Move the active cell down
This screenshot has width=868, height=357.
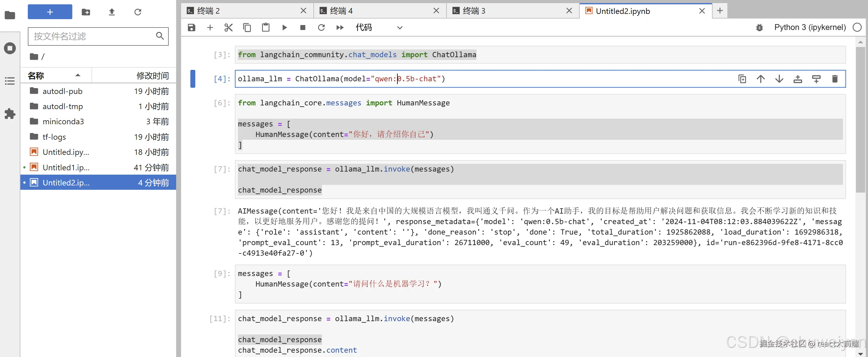coord(779,79)
